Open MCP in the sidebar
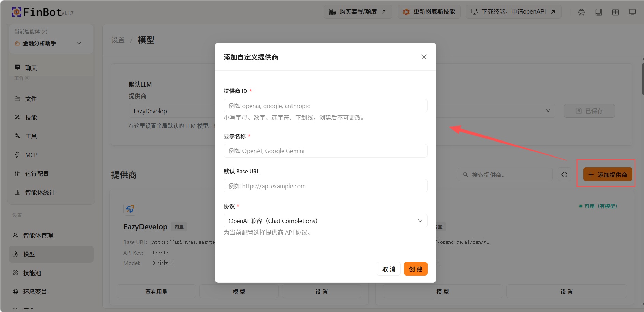The image size is (644, 312). [x=51, y=155]
